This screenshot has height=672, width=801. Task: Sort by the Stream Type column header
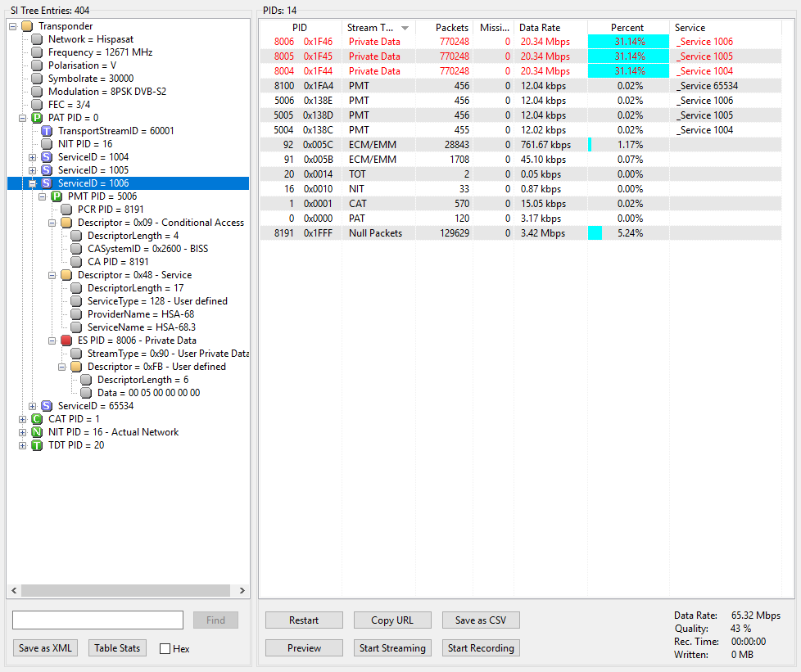378,28
